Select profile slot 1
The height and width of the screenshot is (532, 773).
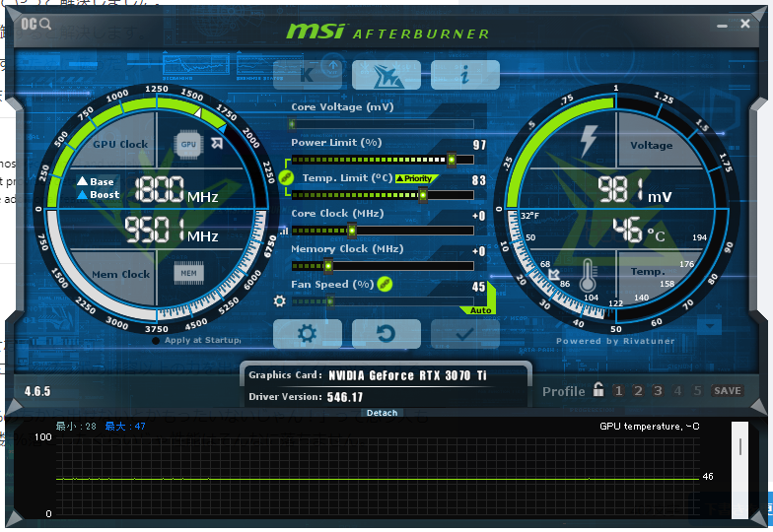click(x=619, y=390)
